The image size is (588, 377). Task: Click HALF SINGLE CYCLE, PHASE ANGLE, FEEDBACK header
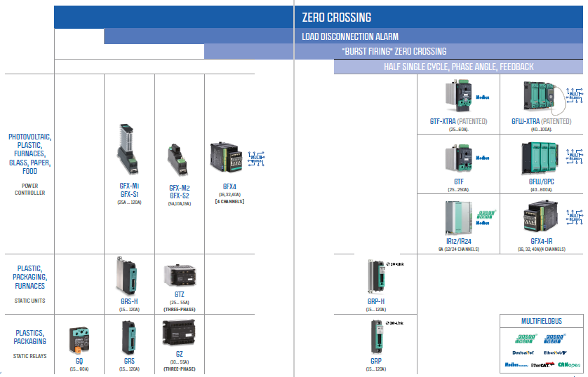pos(459,67)
